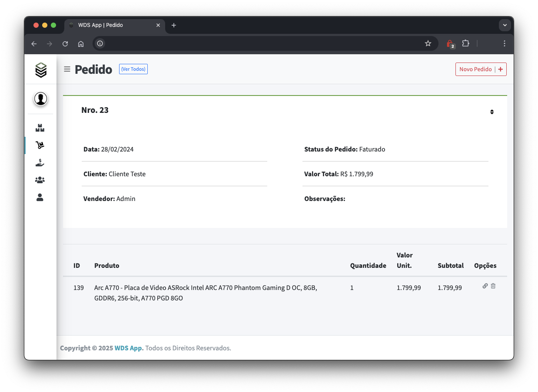
Task: Open the clients group sidebar icon
Action: click(x=40, y=180)
